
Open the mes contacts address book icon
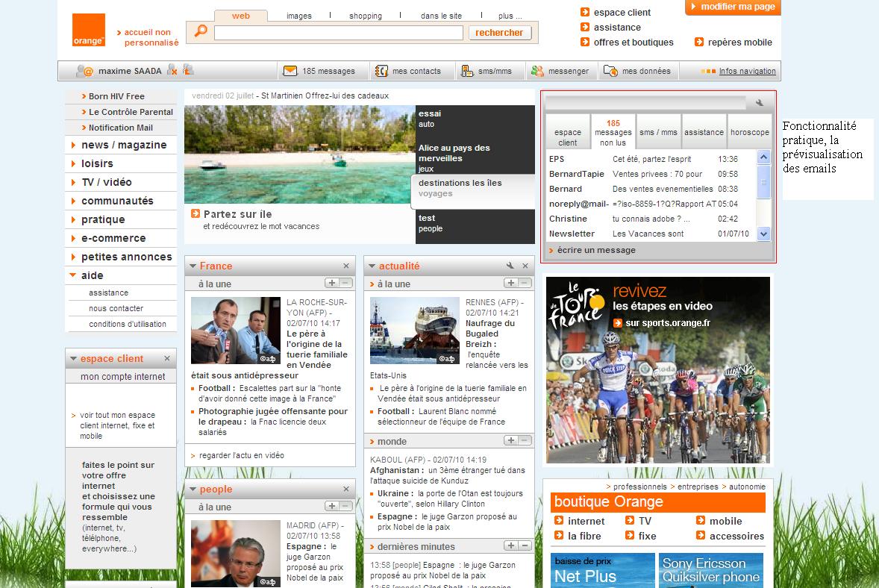coord(381,71)
